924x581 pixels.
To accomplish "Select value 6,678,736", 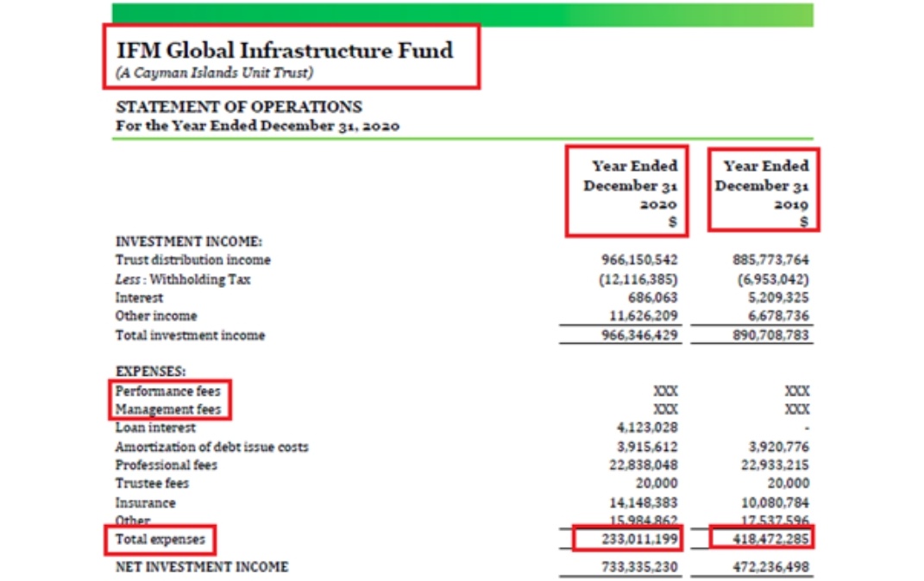I will point(778,316).
